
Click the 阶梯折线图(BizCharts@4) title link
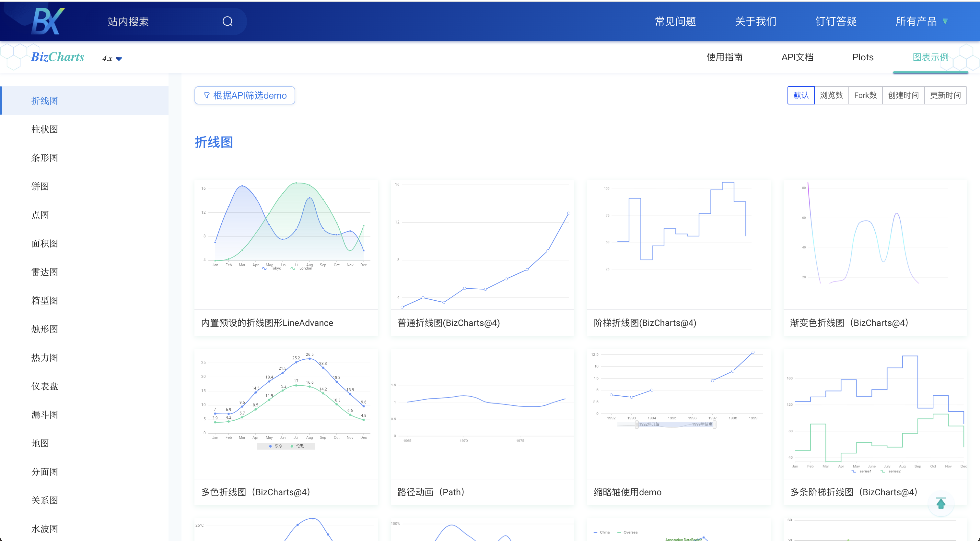(645, 323)
